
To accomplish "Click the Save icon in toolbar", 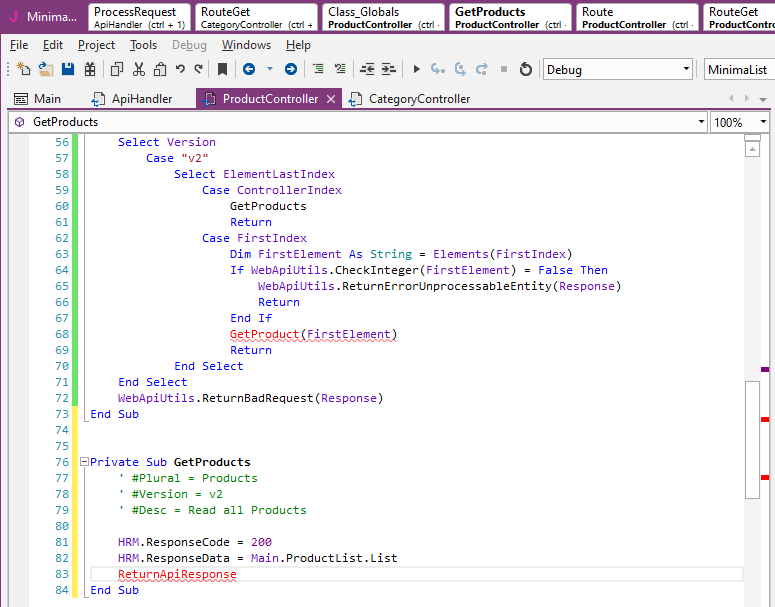I will (x=68, y=69).
